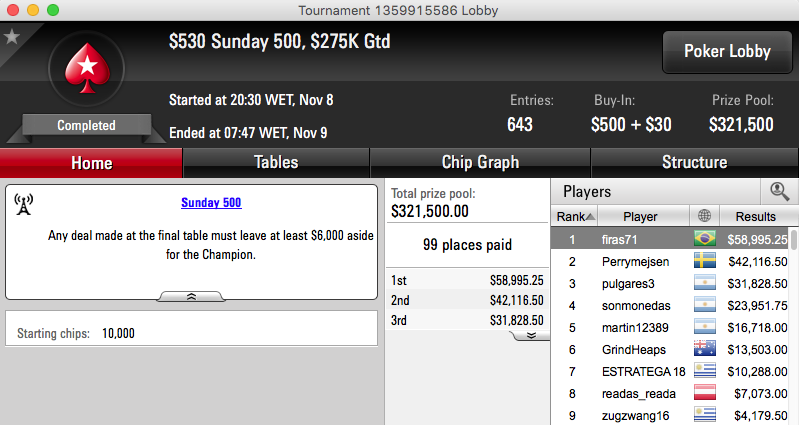Collapse the Sunday 500 info panel
This screenshot has width=799, height=425.
tap(191, 296)
